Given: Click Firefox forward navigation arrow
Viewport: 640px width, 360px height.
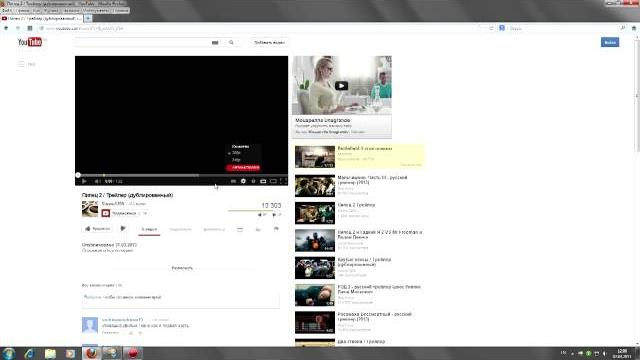Looking at the screenshot, I should tap(18, 28).
